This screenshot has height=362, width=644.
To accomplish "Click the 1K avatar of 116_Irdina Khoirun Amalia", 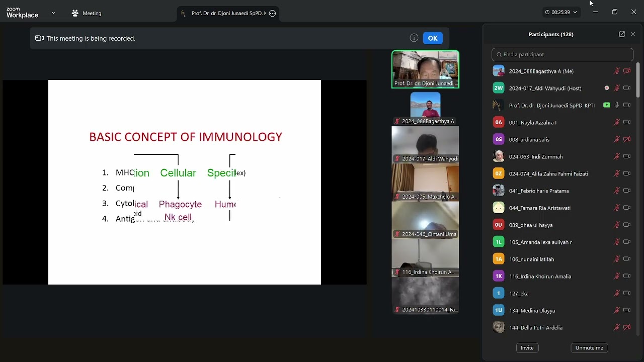I will [499, 276].
